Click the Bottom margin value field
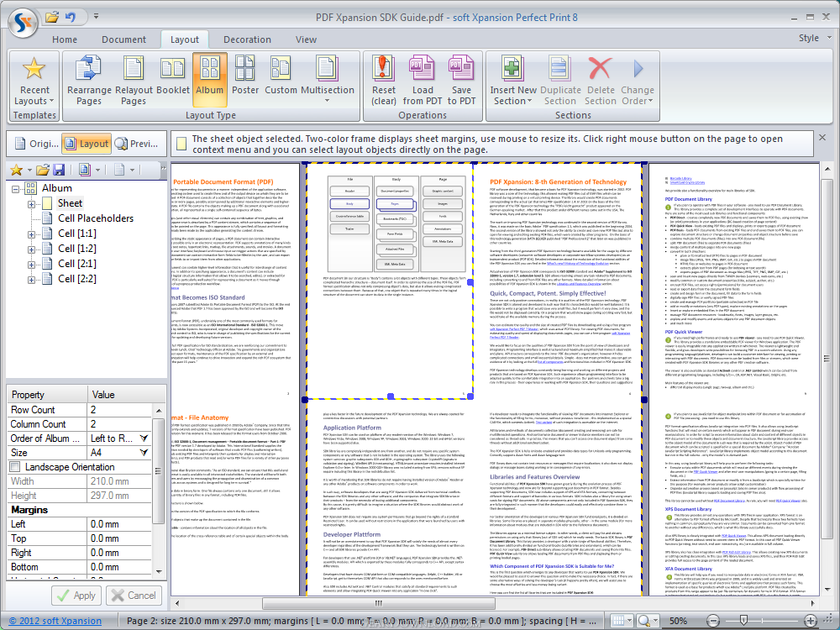Viewport: 840px width, 630px height. 119,567
